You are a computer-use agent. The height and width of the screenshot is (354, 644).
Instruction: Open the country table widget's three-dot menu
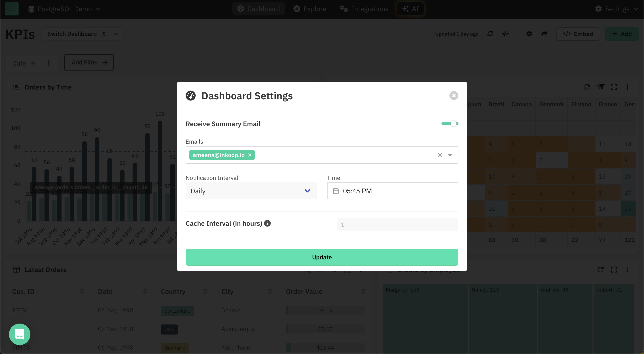[x=627, y=87]
